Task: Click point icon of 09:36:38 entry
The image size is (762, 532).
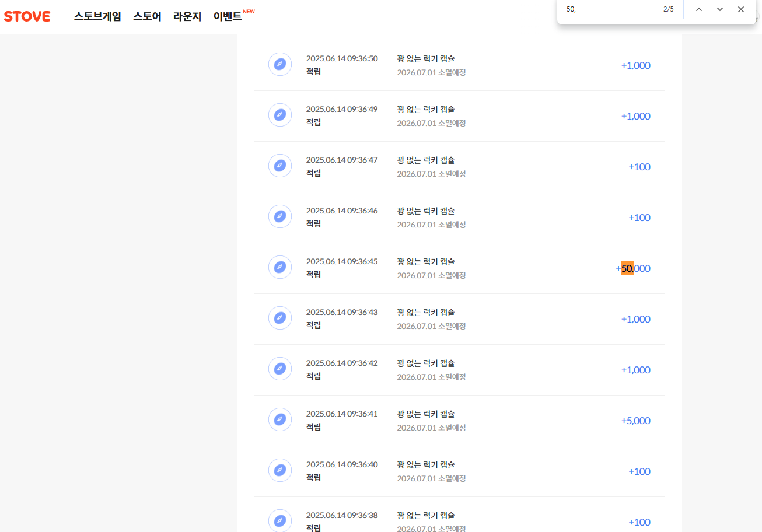Action: (x=280, y=521)
